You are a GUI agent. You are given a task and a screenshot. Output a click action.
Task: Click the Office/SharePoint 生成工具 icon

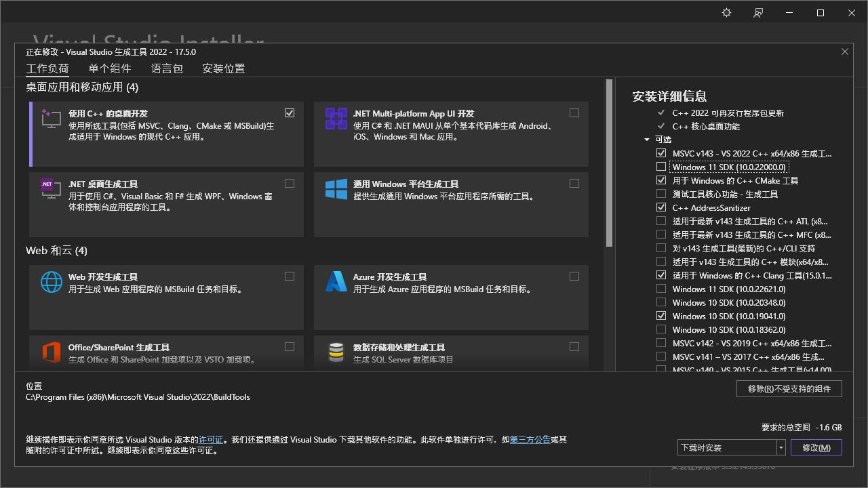click(x=50, y=352)
